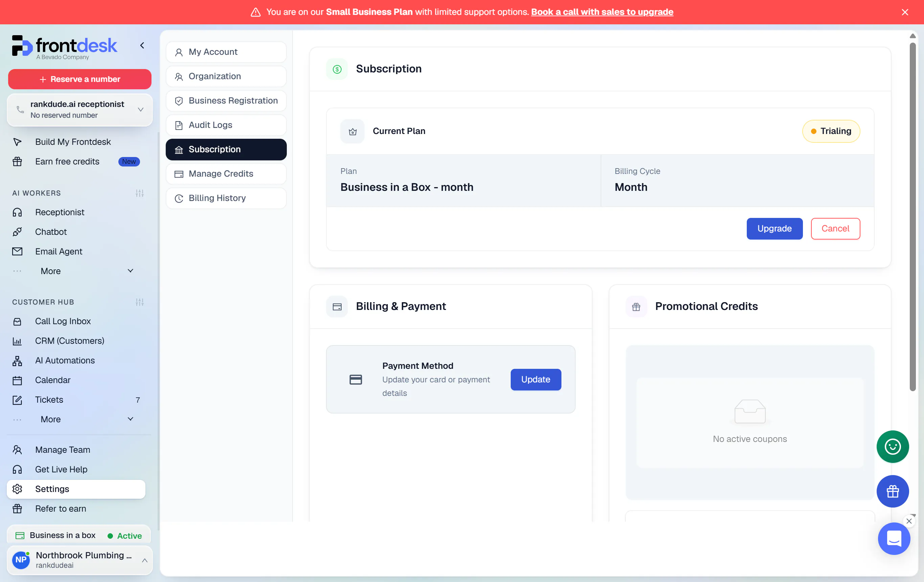
Task: Open the Organization settings tab
Action: click(226, 76)
